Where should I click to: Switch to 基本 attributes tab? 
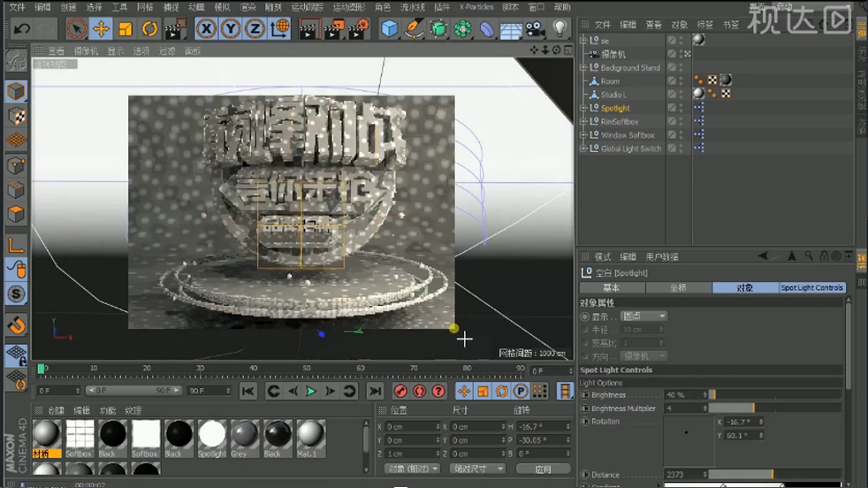point(612,287)
